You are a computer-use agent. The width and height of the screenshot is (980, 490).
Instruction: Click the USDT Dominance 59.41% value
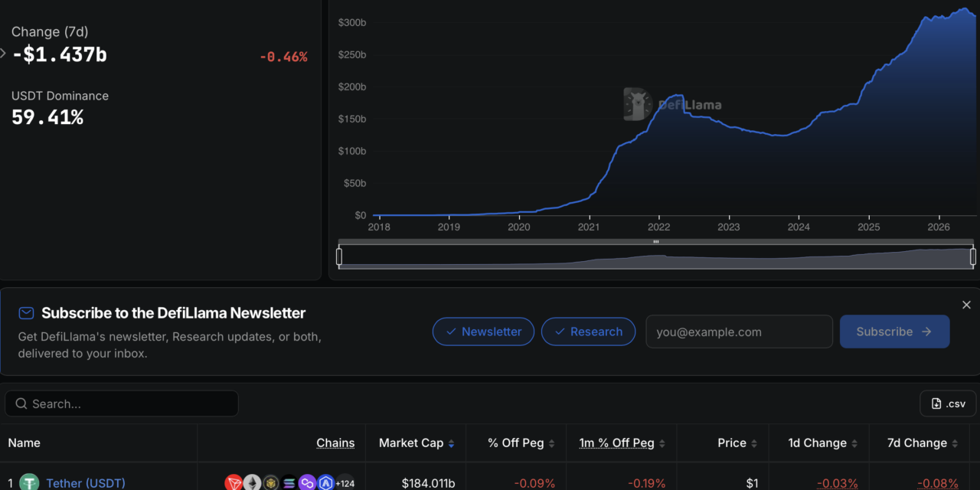point(47,117)
